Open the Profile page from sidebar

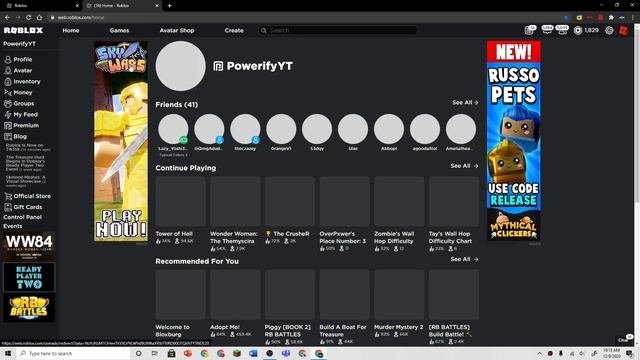coord(18,59)
